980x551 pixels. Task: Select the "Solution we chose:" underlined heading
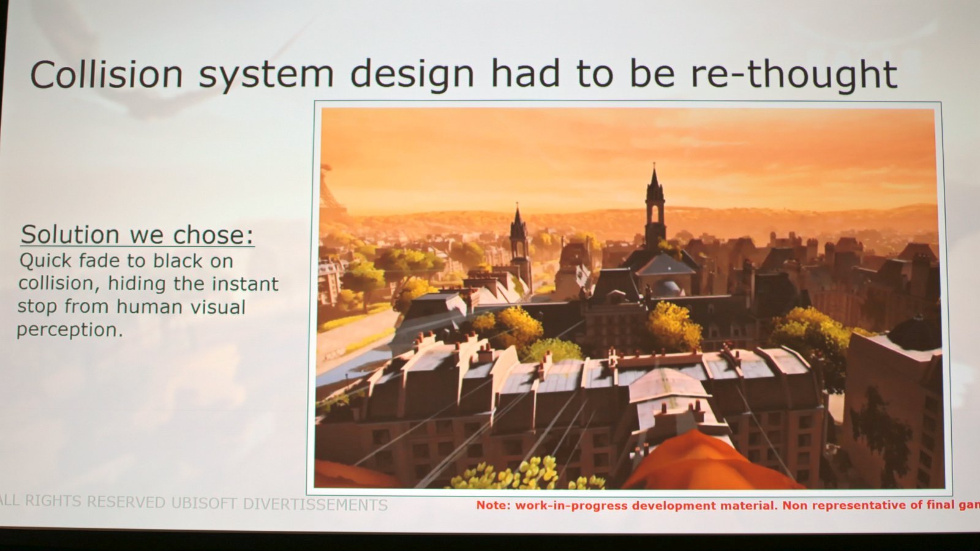[137, 234]
